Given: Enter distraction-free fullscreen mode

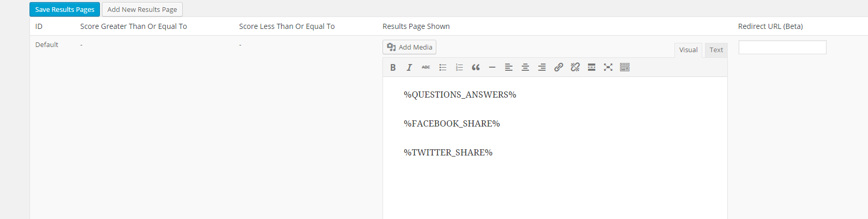Looking at the screenshot, I should 608,67.
